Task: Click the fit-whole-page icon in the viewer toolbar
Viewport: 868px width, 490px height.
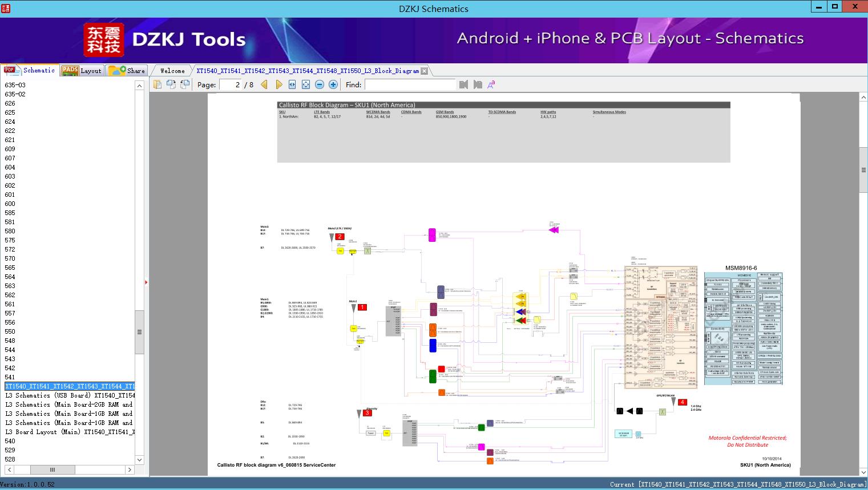Action: tap(306, 84)
